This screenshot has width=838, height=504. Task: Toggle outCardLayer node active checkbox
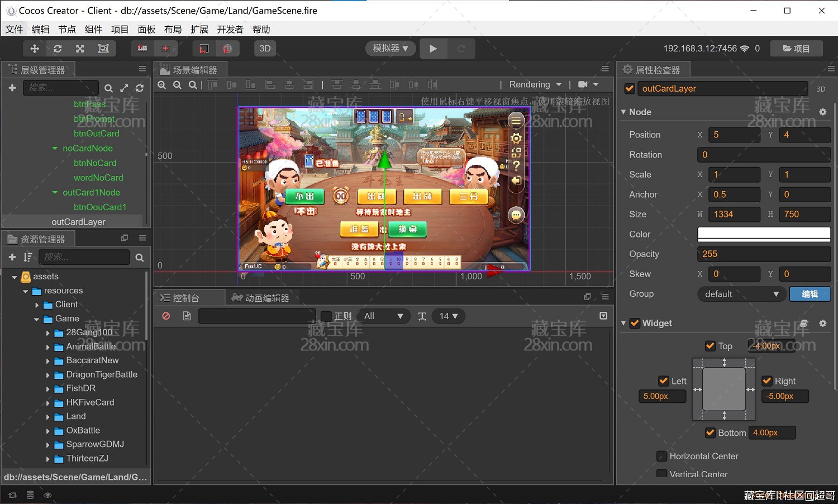(x=630, y=88)
